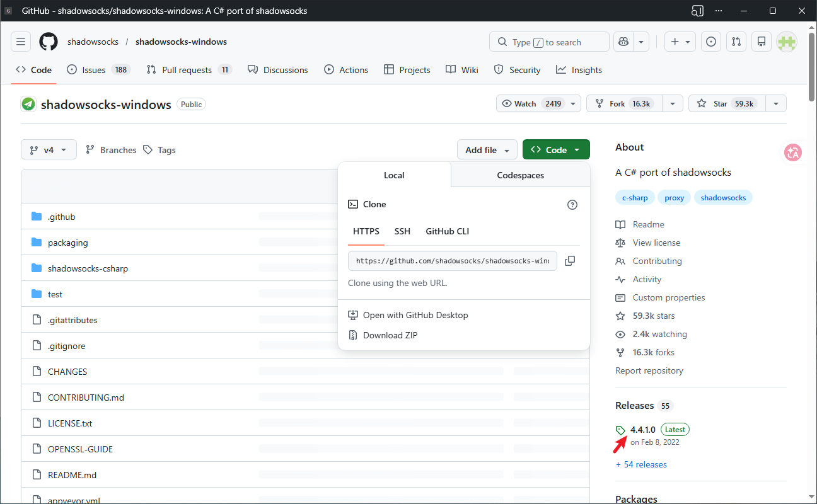Image resolution: width=817 pixels, height=504 pixels.
Task: Copy the clone URL to clipboard
Action: pyautogui.click(x=570, y=261)
